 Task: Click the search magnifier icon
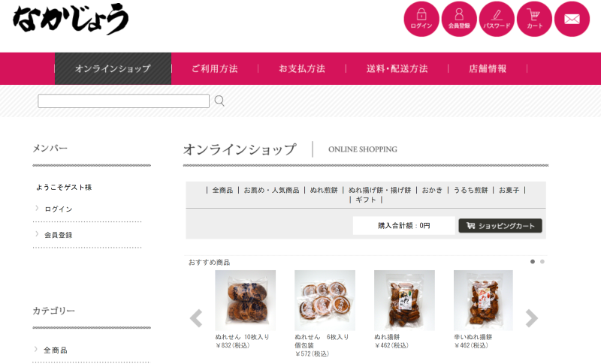[x=219, y=101]
